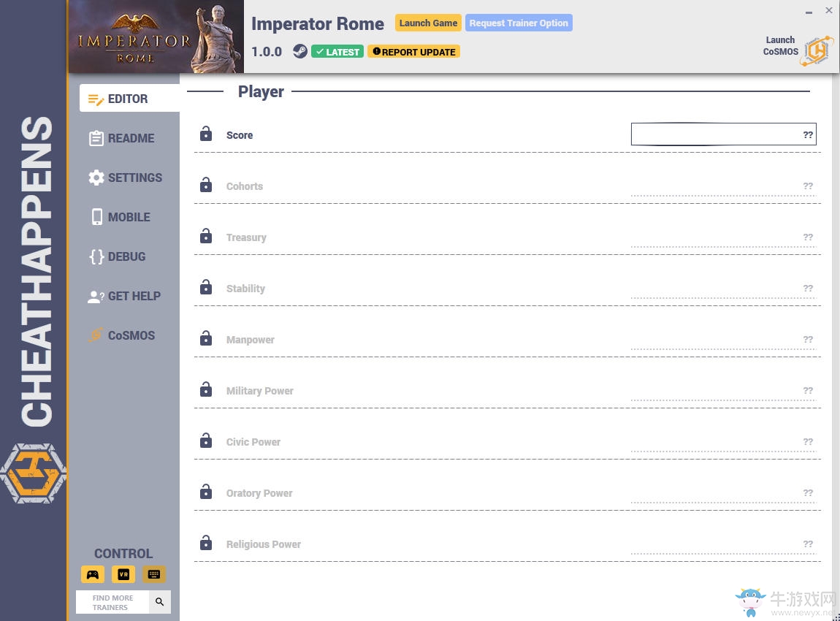The width and height of the screenshot is (840, 621).
Task: Toggle the lock icon for Cohorts
Action: tap(206, 185)
